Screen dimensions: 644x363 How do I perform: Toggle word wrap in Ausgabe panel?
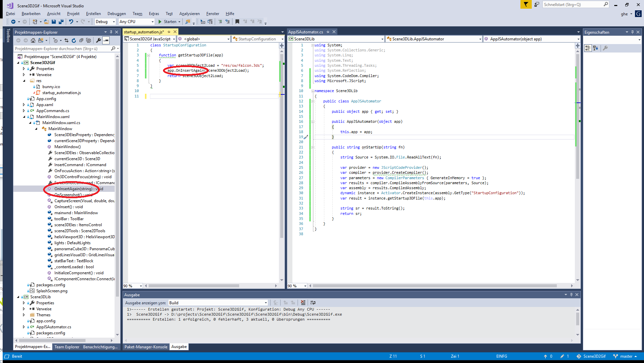(x=313, y=303)
